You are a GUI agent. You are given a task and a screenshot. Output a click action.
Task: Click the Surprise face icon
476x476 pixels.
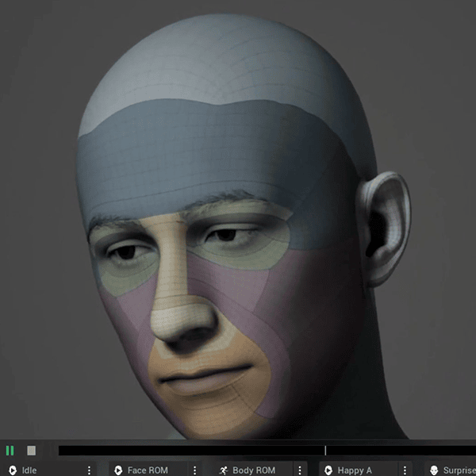click(434, 470)
